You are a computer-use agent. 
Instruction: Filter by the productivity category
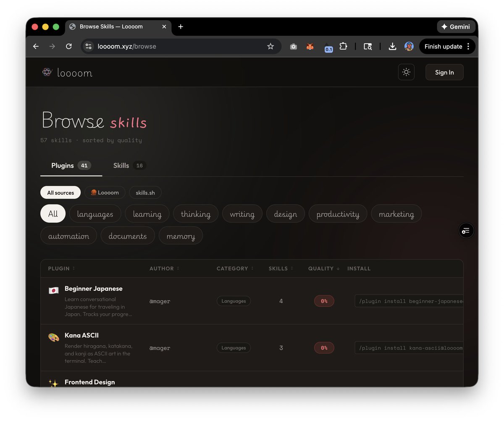click(338, 213)
